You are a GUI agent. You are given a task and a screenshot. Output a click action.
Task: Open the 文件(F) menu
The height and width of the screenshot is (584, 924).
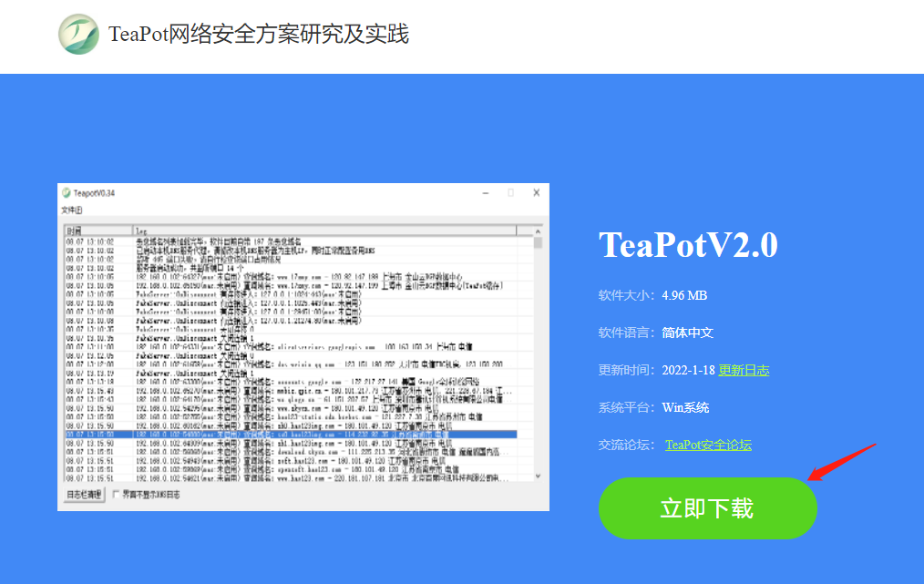coord(72,210)
